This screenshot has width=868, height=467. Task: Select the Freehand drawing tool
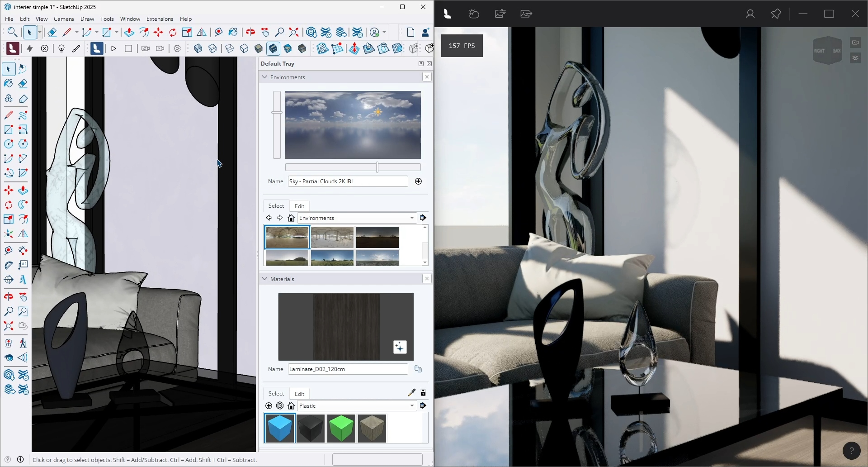23,115
